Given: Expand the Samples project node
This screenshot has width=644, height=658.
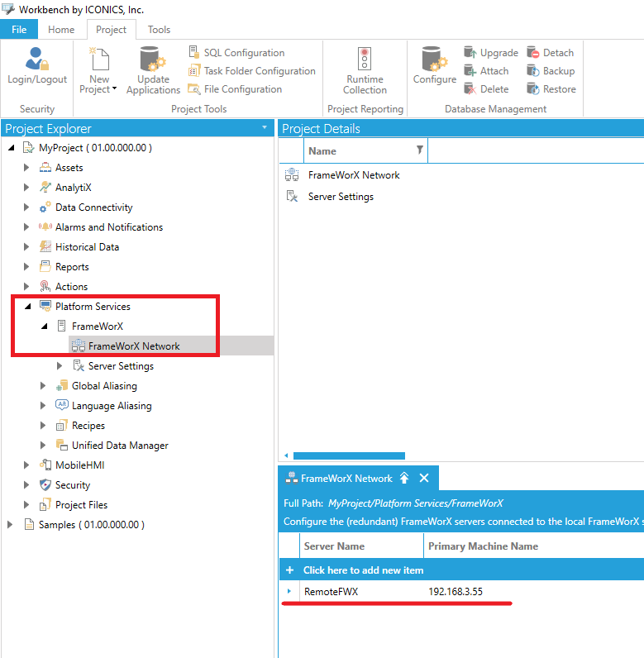Looking at the screenshot, I should [x=10, y=524].
